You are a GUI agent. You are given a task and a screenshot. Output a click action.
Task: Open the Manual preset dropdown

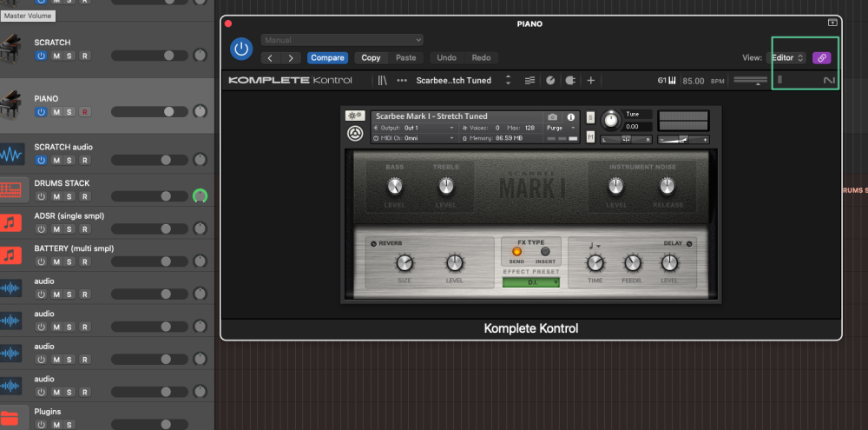(x=342, y=40)
